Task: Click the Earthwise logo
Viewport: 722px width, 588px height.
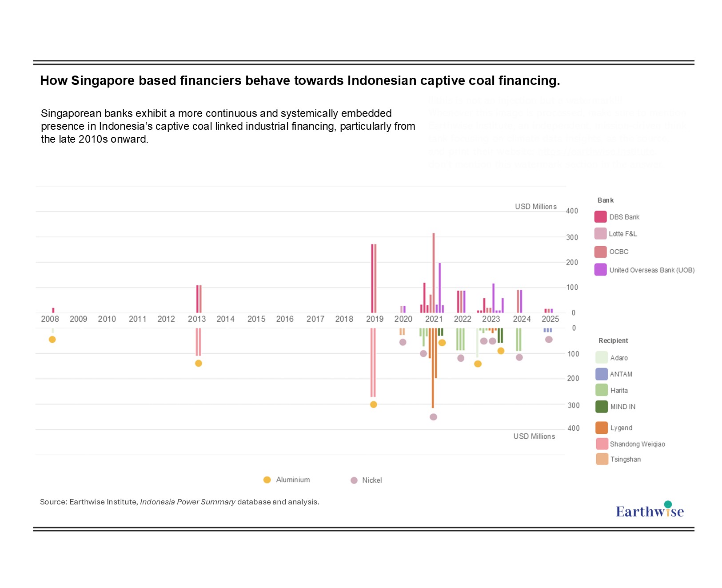Action: [650, 510]
